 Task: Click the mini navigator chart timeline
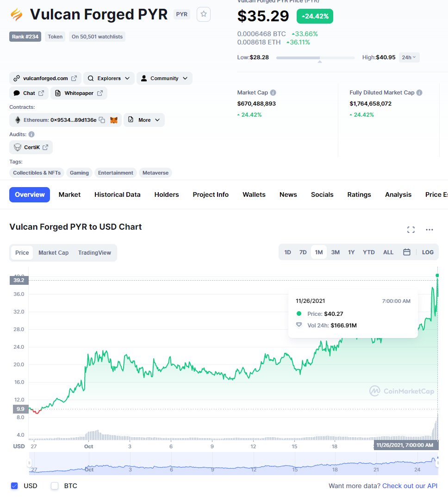tap(233, 463)
